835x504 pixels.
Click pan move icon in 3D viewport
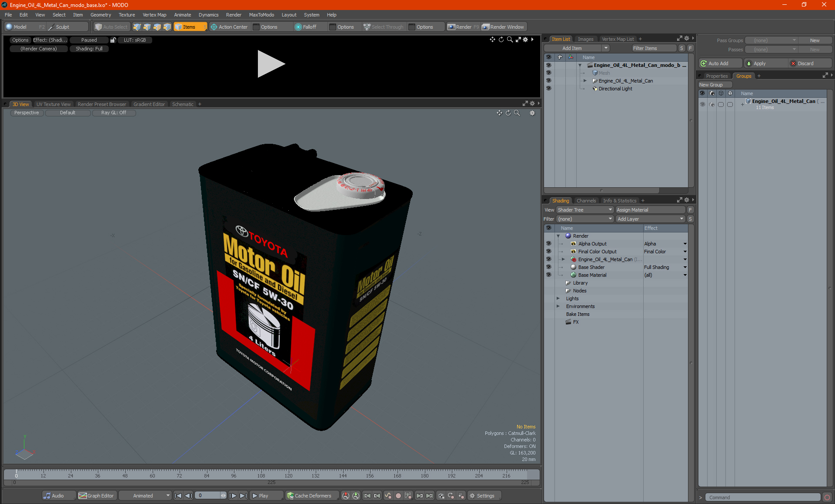click(x=499, y=113)
